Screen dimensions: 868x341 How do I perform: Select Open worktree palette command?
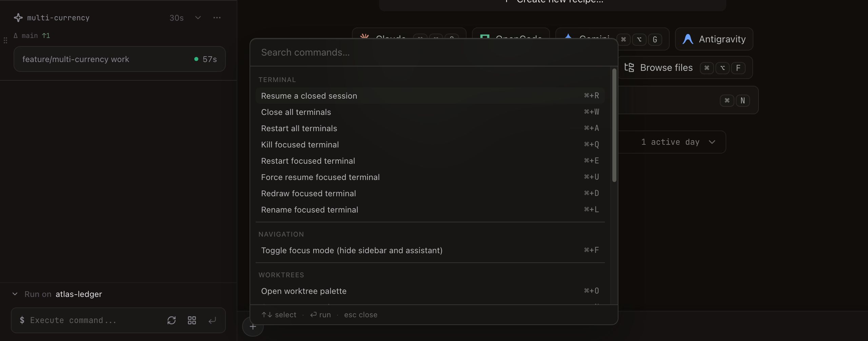430,291
